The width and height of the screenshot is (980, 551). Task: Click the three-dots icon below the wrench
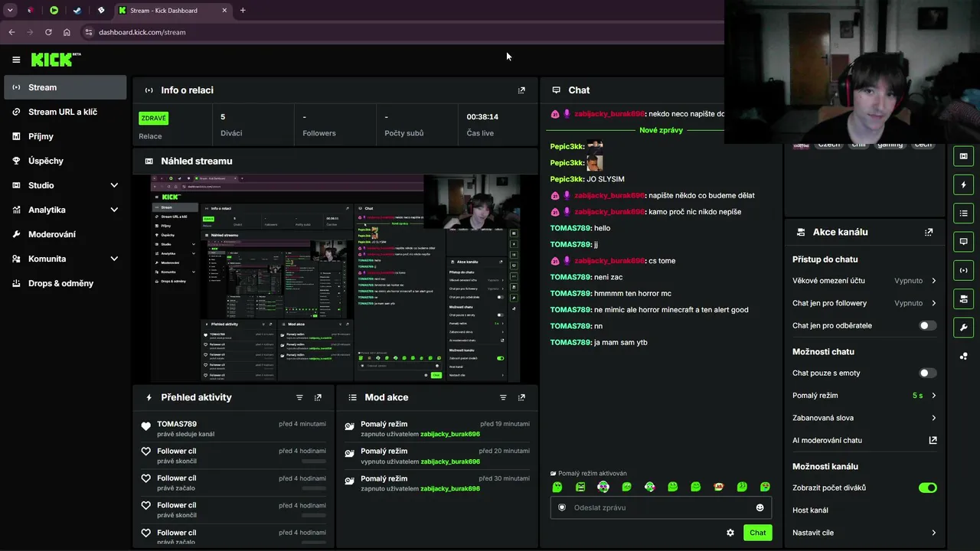tap(963, 356)
